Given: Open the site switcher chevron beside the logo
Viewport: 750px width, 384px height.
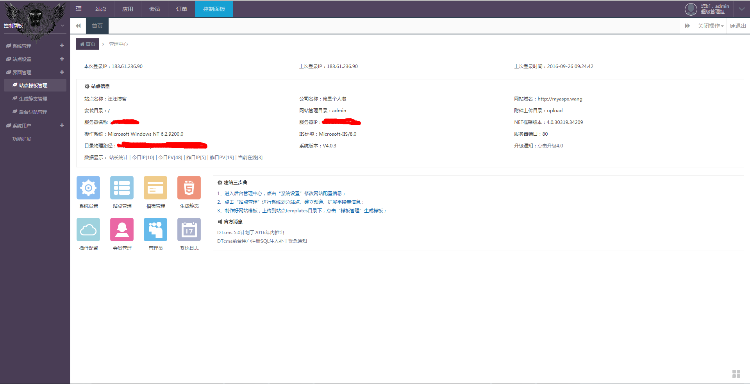Looking at the screenshot, I should coord(63,26).
